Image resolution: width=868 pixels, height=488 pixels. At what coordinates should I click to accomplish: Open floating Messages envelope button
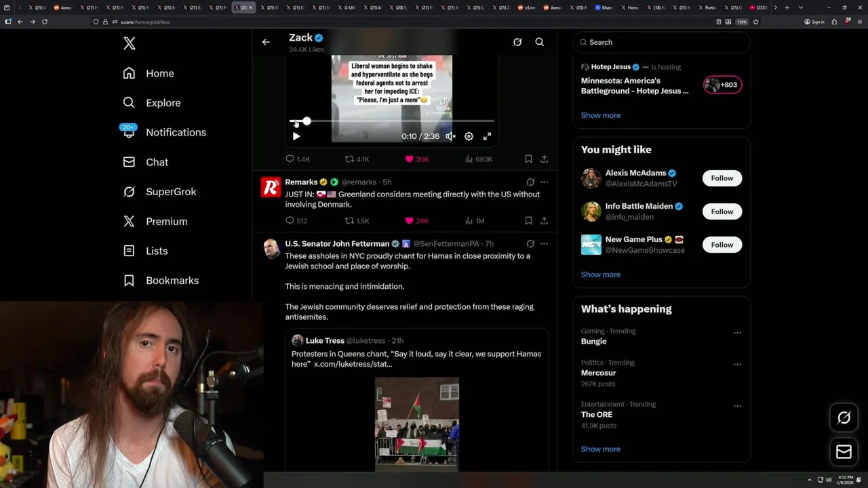[x=844, y=451]
